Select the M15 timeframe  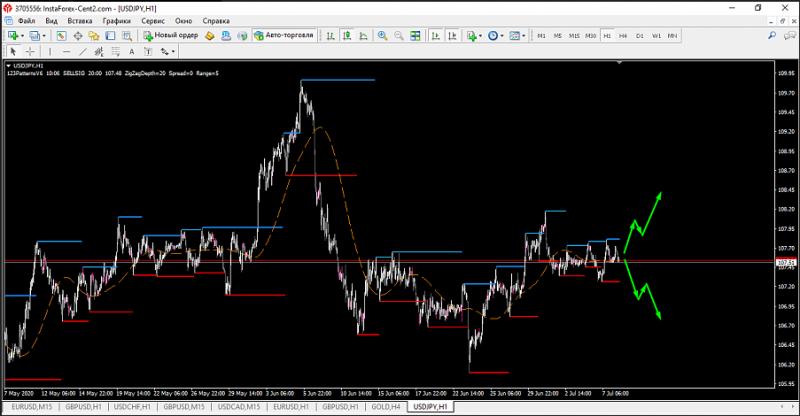[574, 36]
